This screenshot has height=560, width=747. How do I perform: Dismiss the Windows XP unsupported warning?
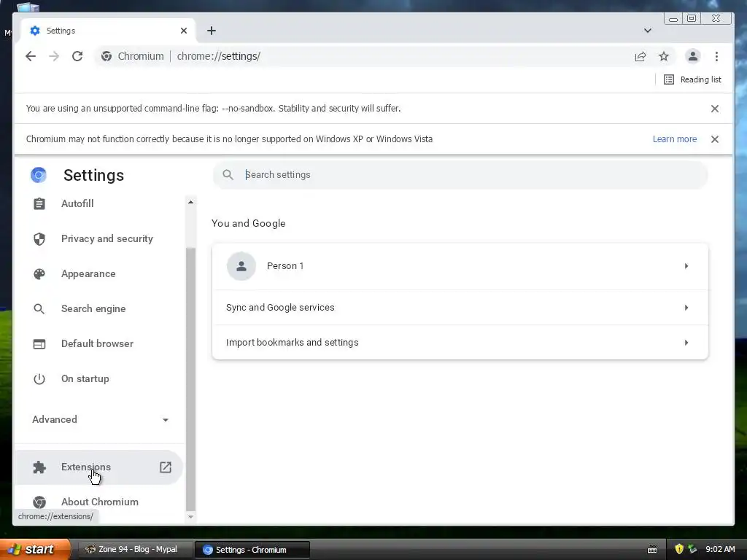point(715,139)
